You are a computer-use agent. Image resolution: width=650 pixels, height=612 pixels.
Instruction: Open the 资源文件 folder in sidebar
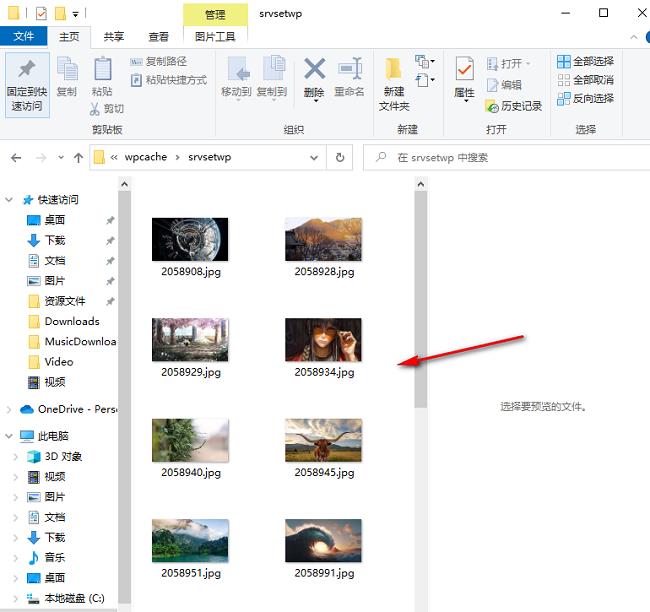pos(65,301)
